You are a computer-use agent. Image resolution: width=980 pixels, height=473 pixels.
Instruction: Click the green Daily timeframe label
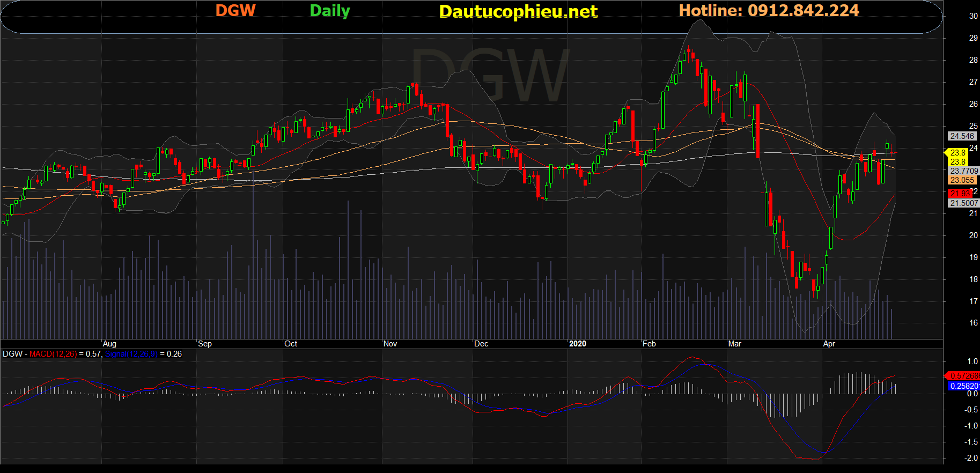coord(330,11)
